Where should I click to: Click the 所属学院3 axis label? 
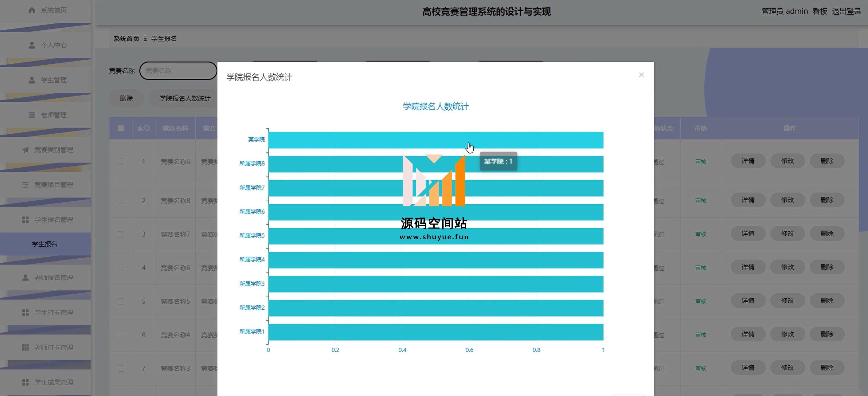pyautogui.click(x=252, y=284)
